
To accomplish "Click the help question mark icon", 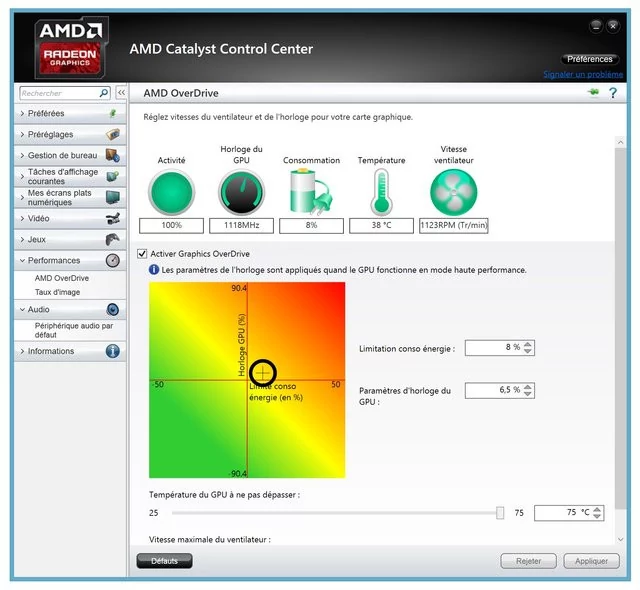I will coord(613,93).
